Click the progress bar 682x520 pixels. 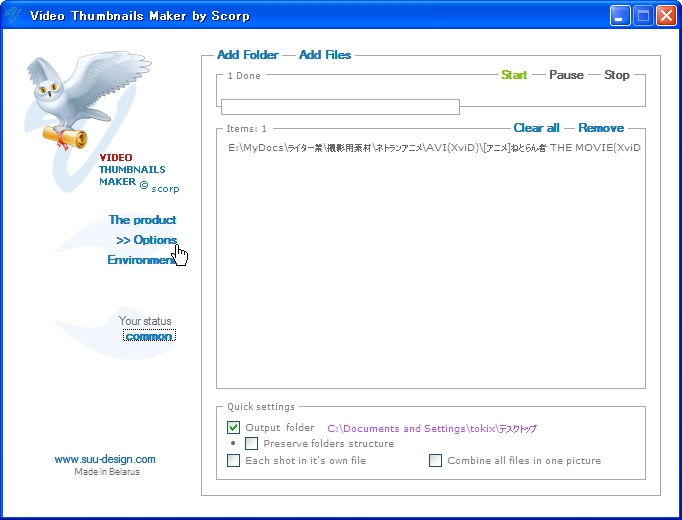tap(340, 107)
